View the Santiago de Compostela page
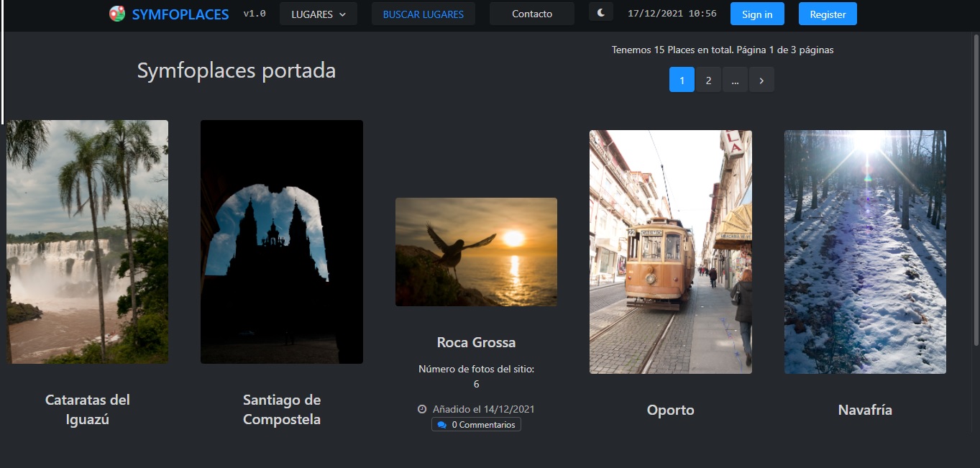 coord(281,409)
